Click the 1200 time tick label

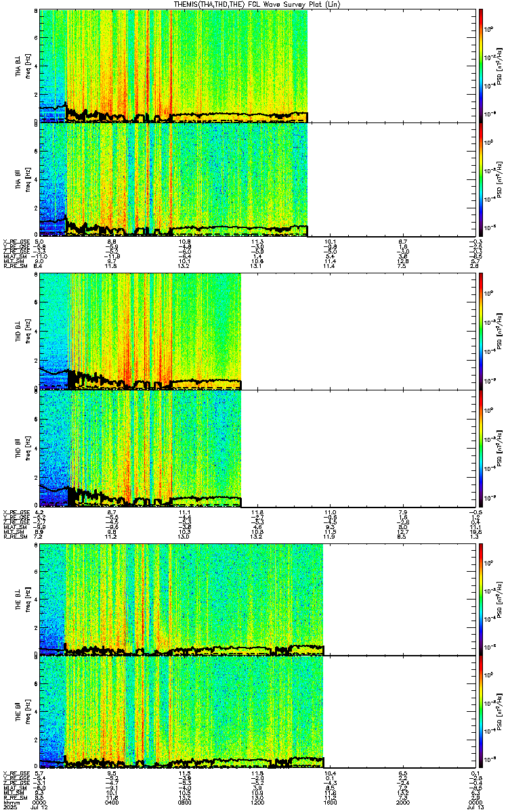257,803
